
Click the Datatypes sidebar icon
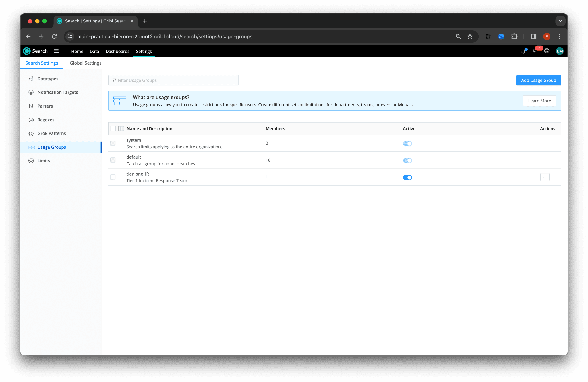click(31, 79)
